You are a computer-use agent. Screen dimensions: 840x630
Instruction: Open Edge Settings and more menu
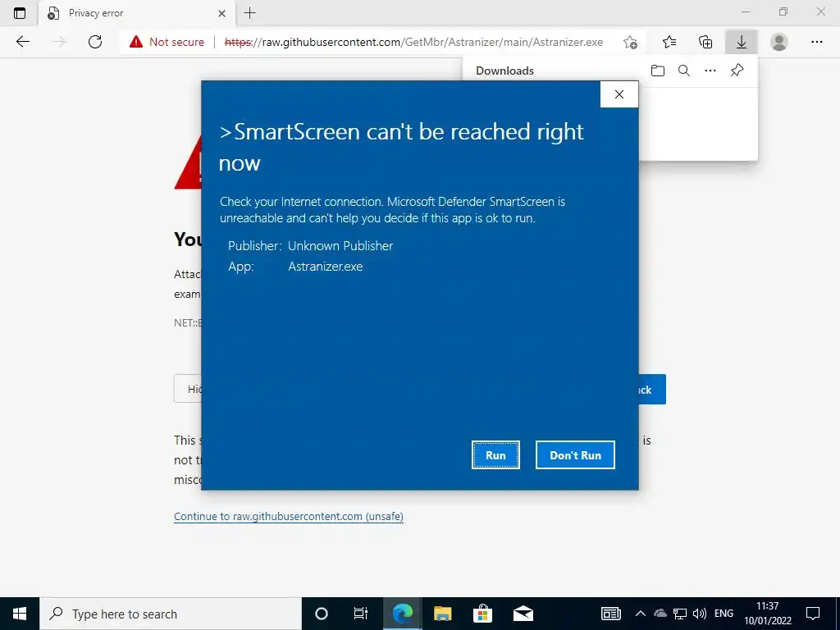click(x=816, y=42)
